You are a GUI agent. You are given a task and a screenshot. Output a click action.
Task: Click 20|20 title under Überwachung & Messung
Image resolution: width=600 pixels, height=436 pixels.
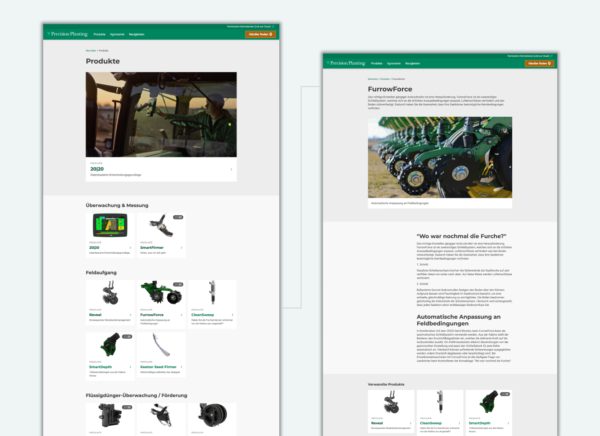tap(94, 248)
